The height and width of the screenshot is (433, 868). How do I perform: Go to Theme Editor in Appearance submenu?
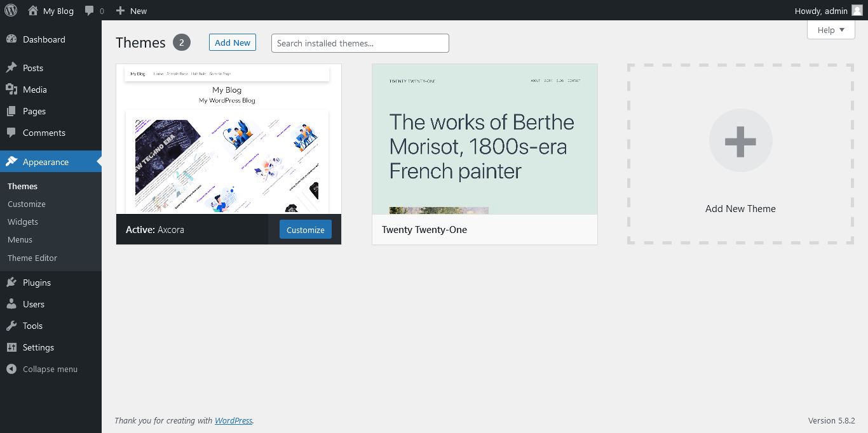(x=32, y=258)
